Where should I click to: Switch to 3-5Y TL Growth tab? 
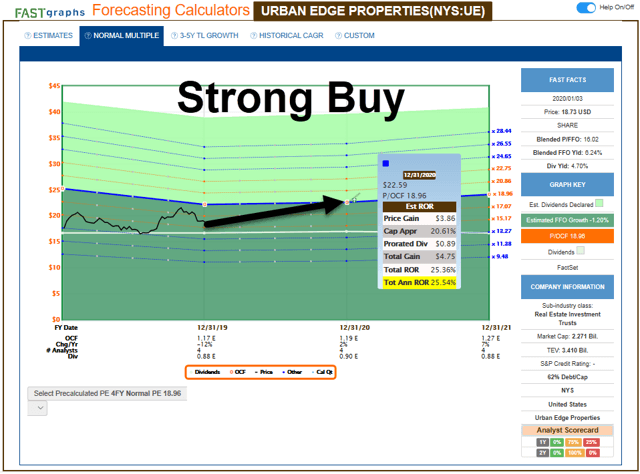[x=204, y=36]
